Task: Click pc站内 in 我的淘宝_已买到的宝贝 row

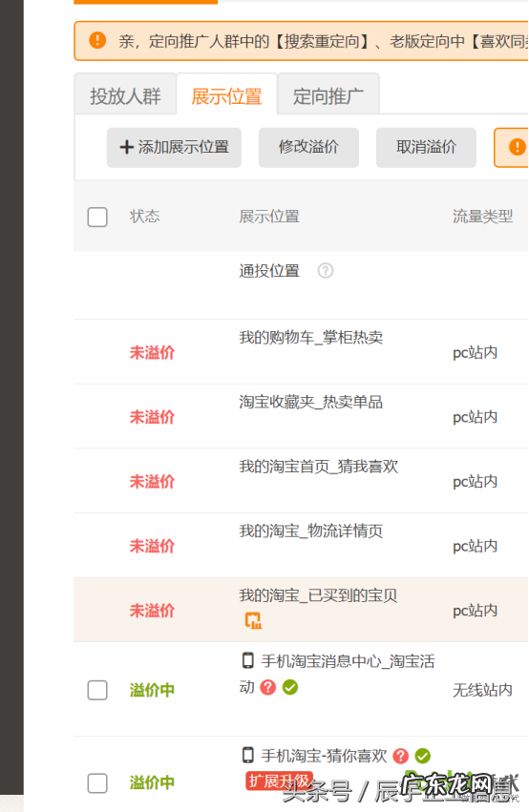Action: coord(476,611)
